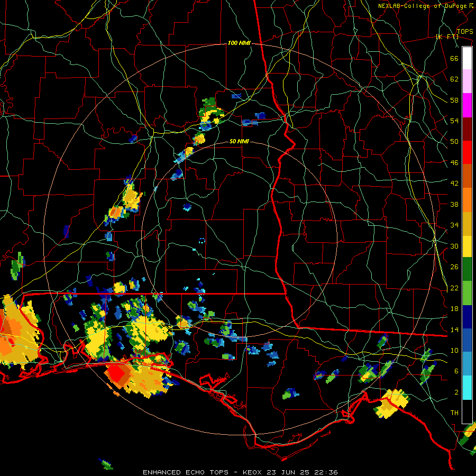Viewport: 476px width, 476px height.
Task: Click the '26' legend value
Action: (x=454, y=267)
